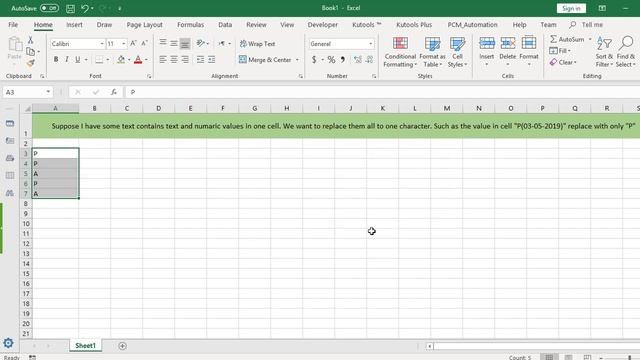Click Decrease Font Size icon
This screenshot has height=360, width=640.
[x=144, y=43]
